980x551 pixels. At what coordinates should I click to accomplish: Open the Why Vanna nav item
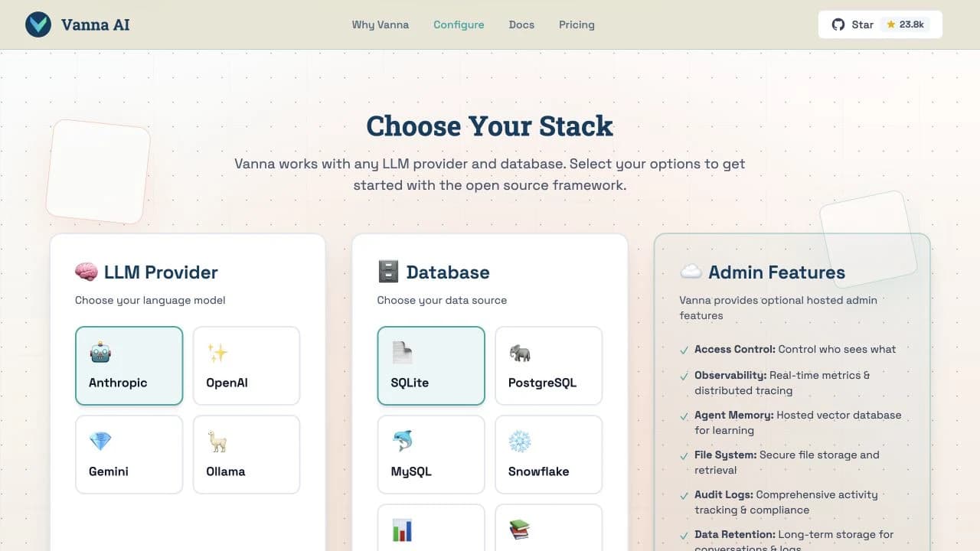coord(381,24)
